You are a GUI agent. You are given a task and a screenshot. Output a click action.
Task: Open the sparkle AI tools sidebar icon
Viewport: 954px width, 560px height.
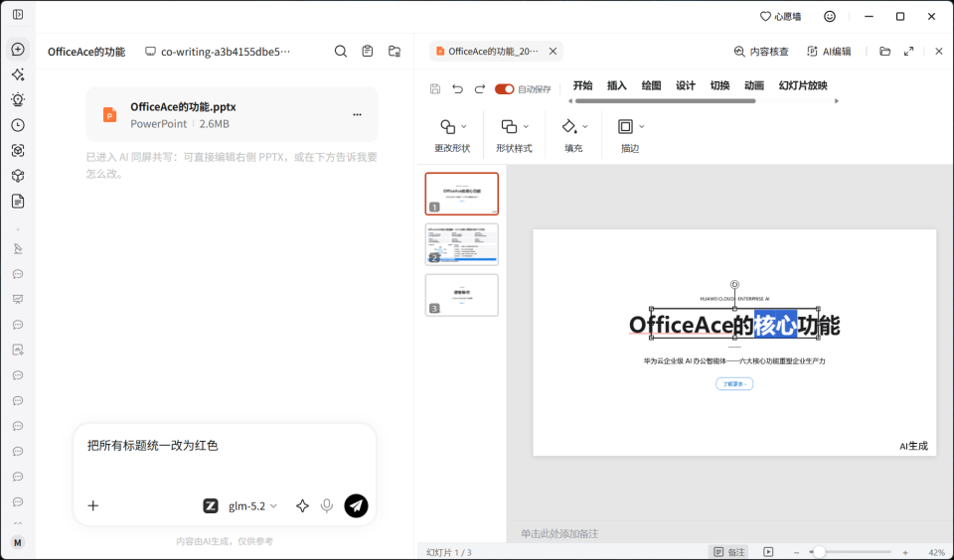pos(18,74)
